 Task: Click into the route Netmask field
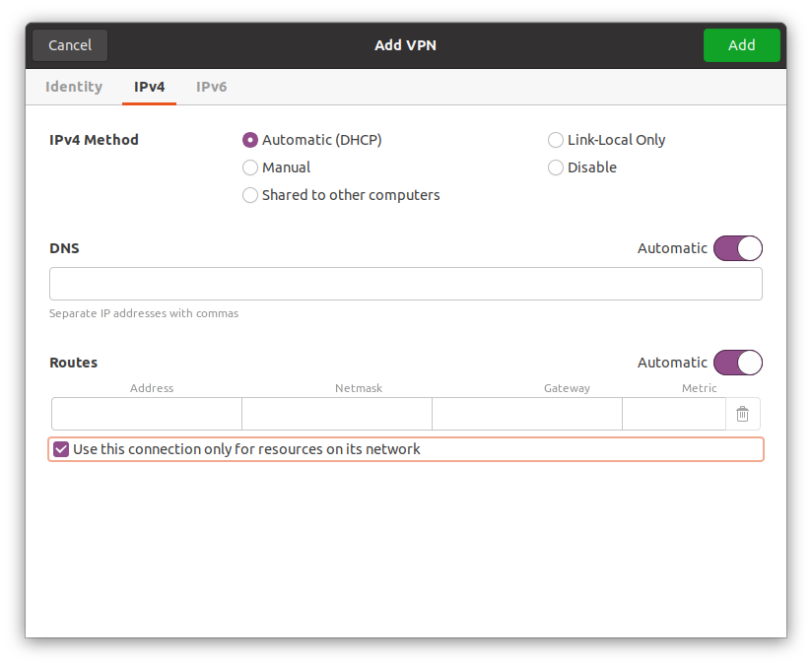[337, 415]
